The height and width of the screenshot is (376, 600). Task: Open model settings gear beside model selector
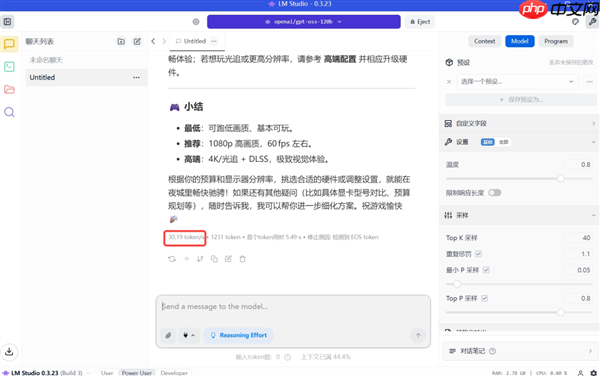[x=196, y=22]
